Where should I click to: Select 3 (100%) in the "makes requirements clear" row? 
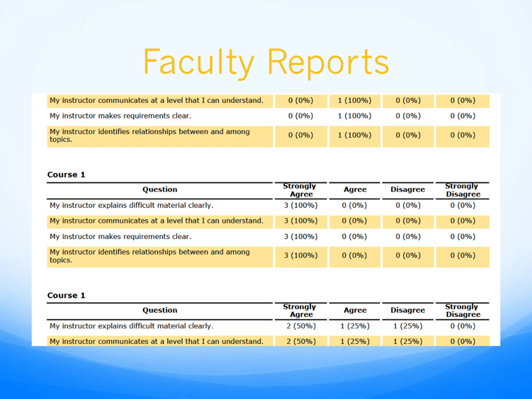coord(301,237)
